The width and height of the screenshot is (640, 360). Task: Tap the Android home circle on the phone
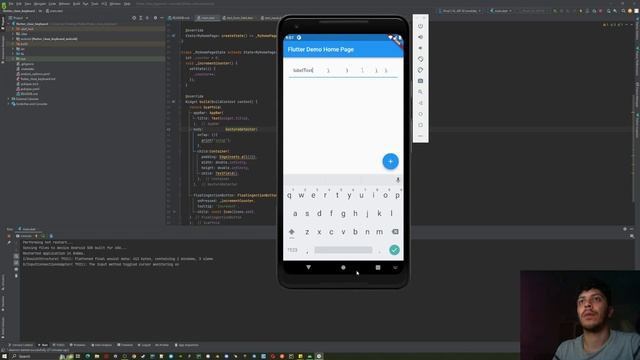343,267
